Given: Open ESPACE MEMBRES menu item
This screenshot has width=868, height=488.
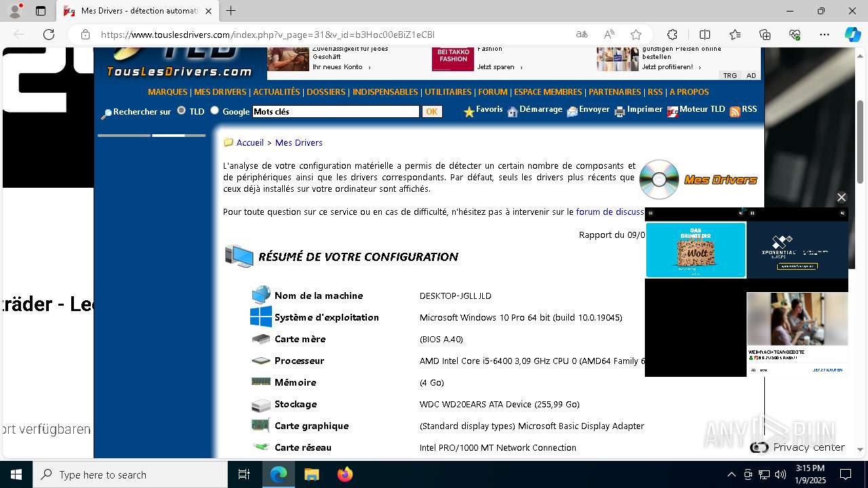Looking at the screenshot, I should click(548, 92).
